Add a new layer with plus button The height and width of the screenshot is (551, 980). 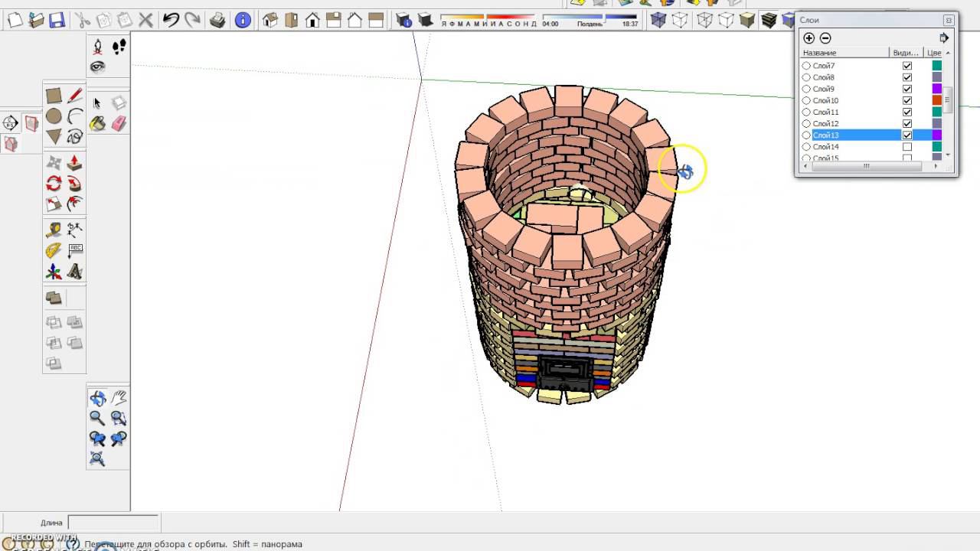[808, 37]
